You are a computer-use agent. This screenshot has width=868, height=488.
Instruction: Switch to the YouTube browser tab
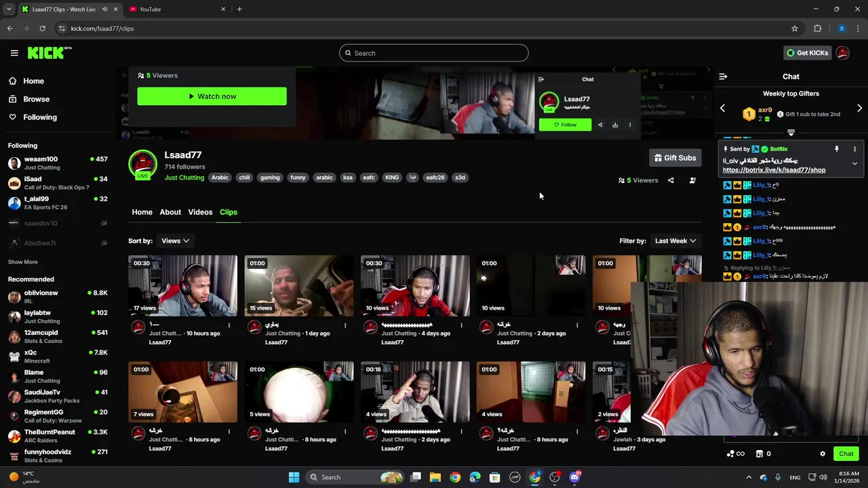coord(176,9)
